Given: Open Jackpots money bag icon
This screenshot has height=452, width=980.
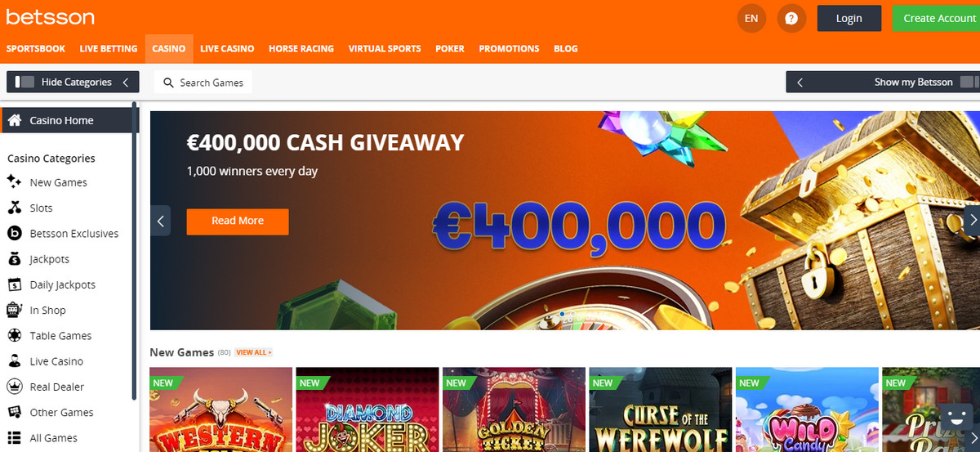Looking at the screenshot, I should pos(14,259).
